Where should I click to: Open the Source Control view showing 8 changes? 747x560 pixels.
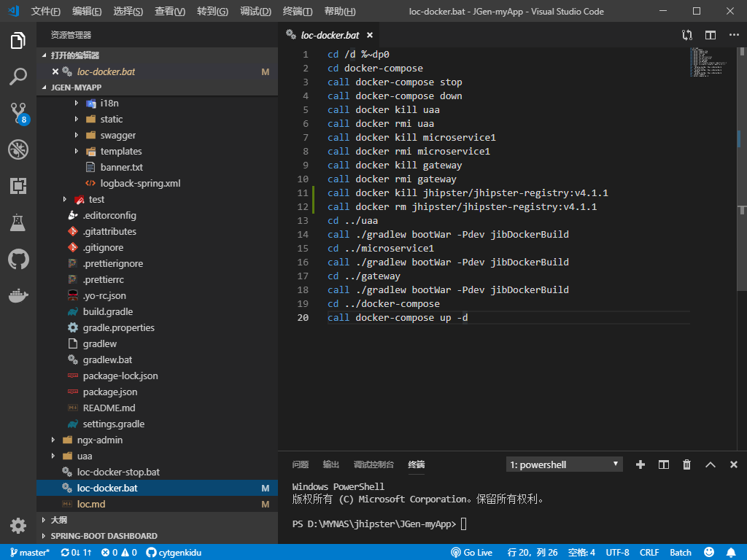18,112
